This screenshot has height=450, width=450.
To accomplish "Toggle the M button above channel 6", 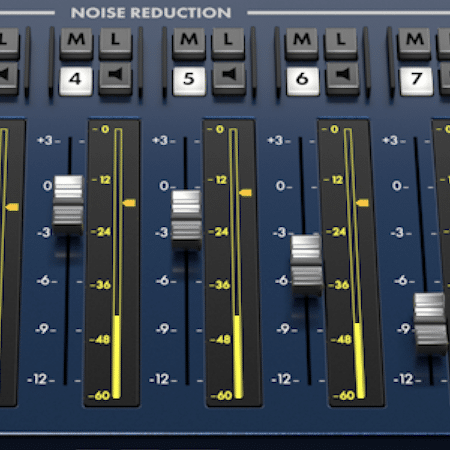I will click(x=302, y=43).
